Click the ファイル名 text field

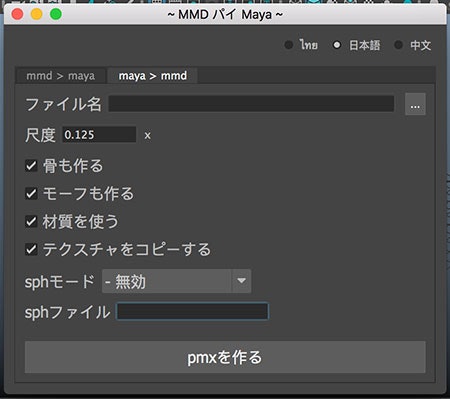click(x=251, y=104)
